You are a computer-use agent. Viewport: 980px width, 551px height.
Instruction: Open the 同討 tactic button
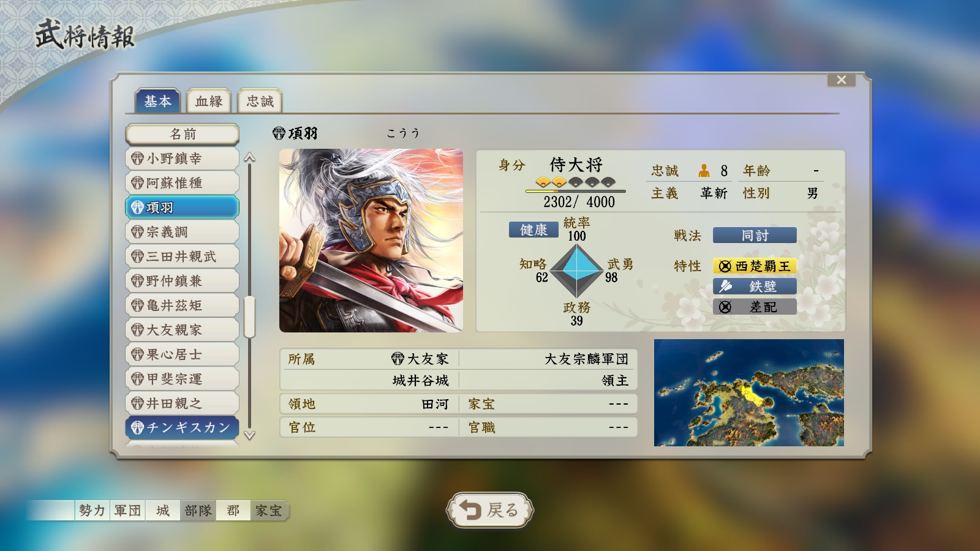755,236
